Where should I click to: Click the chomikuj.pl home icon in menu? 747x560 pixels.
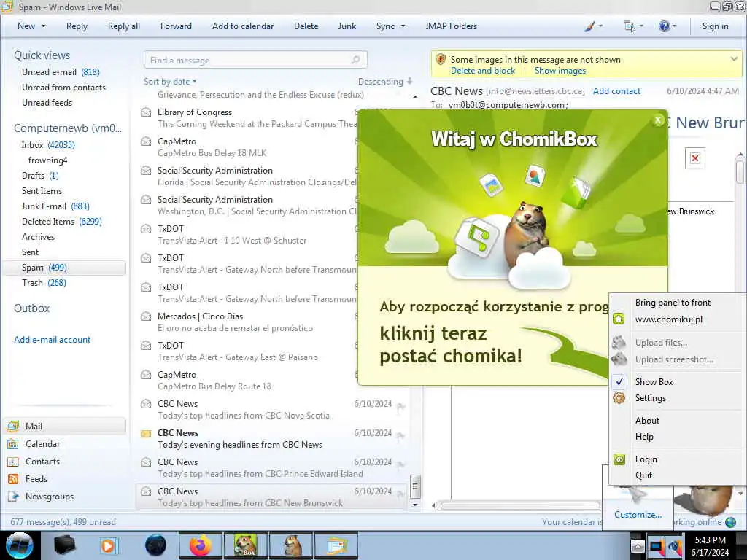(x=619, y=319)
